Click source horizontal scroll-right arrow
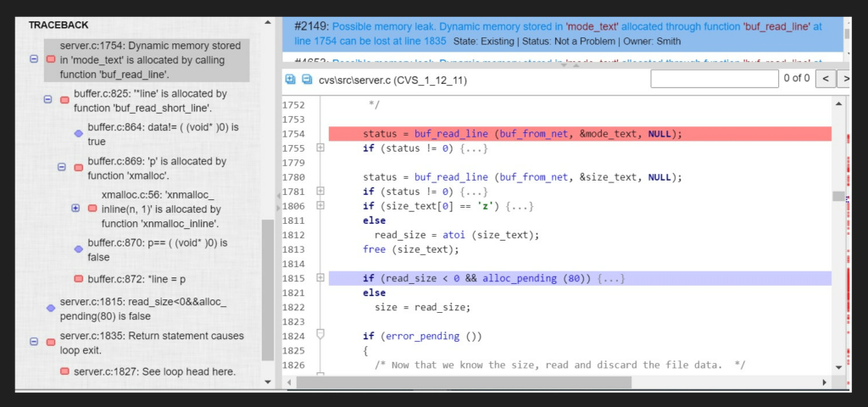Viewport: 868px width, 407px height. [825, 382]
